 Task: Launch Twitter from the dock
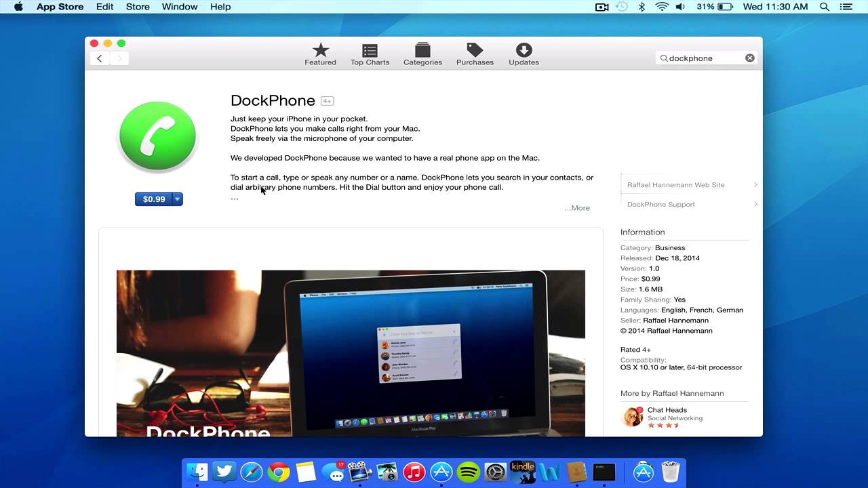tap(224, 472)
